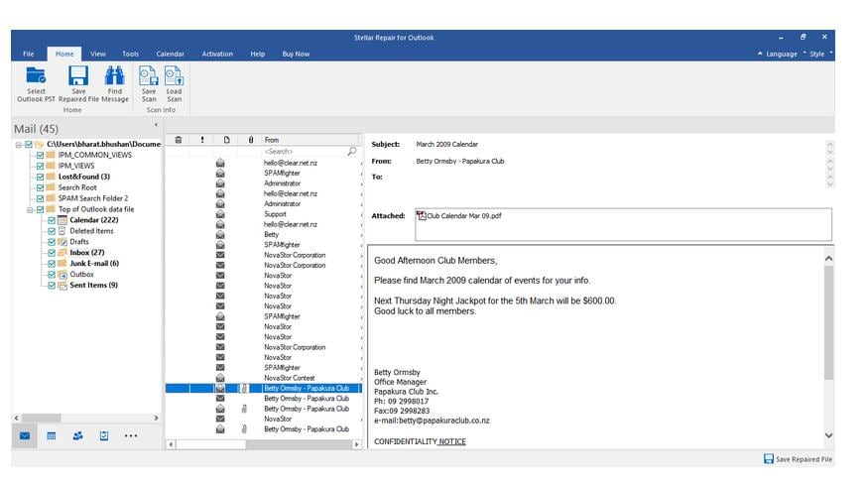Toggle the Junk E-mail (6) checkbox

51,264
